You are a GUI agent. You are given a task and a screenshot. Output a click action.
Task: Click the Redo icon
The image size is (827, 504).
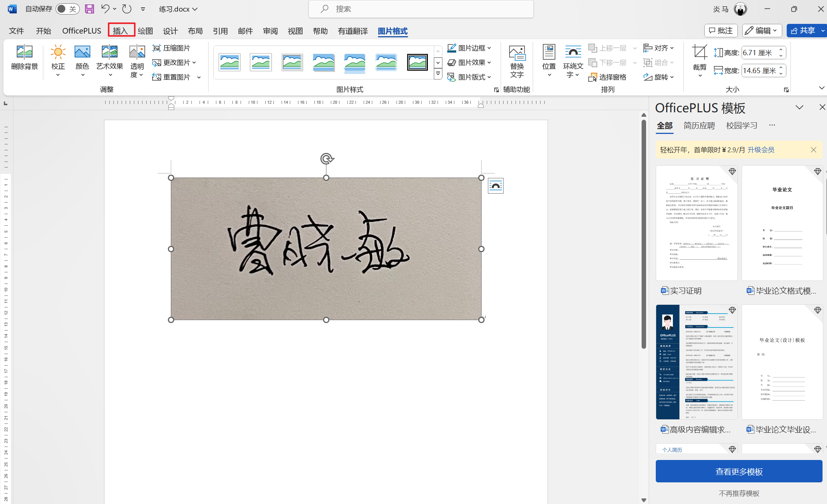point(127,9)
